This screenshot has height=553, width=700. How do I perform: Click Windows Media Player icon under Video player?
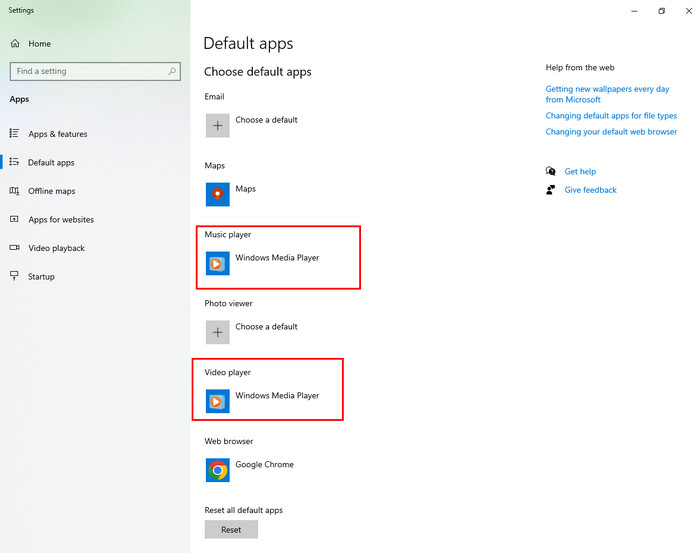click(217, 401)
